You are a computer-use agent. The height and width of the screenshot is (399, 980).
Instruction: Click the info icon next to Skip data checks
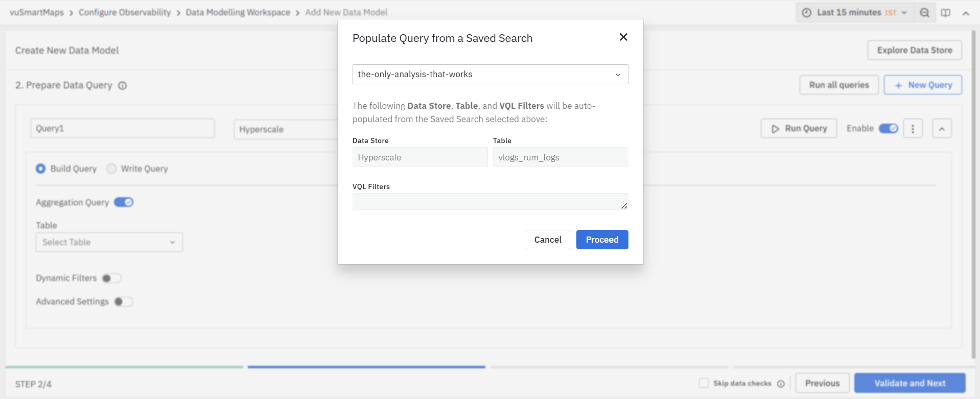click(x=781, y=384)
